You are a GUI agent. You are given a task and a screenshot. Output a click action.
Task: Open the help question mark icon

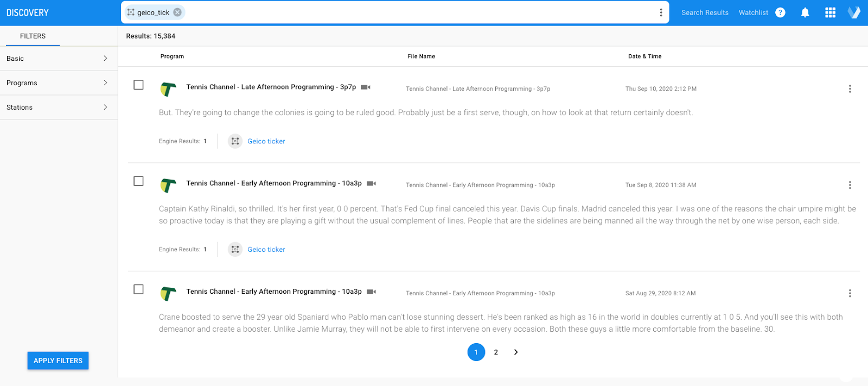(x=780, y=12)
